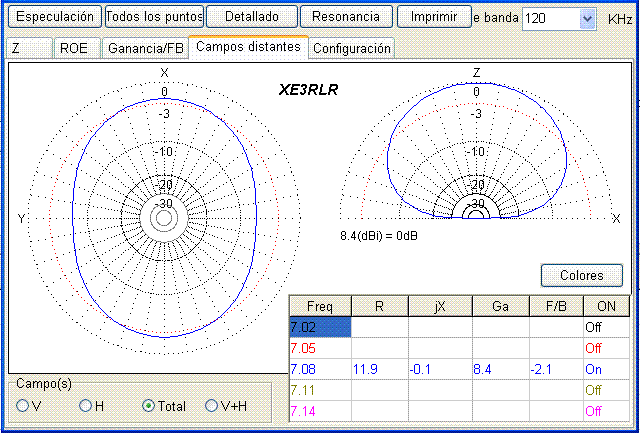Image resolution: width=640 pixels, height=433 pixels.
Task: Select the 7.05 frequency cell
Action: pos(320,349)
